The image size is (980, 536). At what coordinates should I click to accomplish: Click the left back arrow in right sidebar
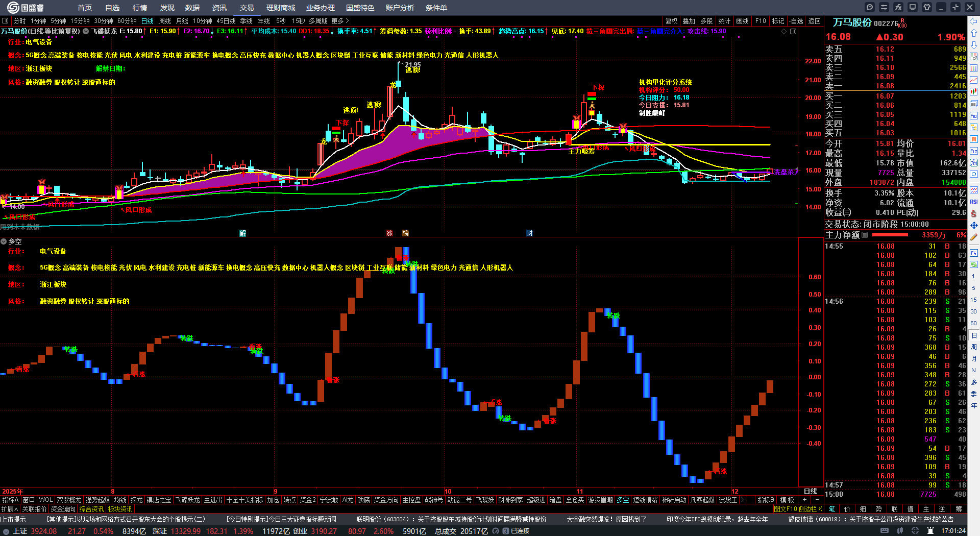[x=974, y=21]
